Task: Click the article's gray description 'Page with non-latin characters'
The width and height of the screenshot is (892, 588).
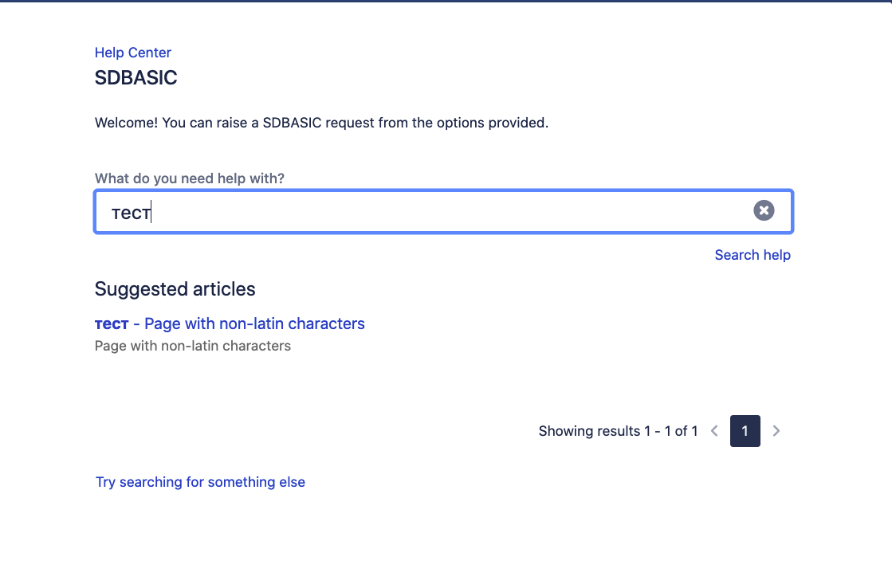Action: [x=192, y=346]
